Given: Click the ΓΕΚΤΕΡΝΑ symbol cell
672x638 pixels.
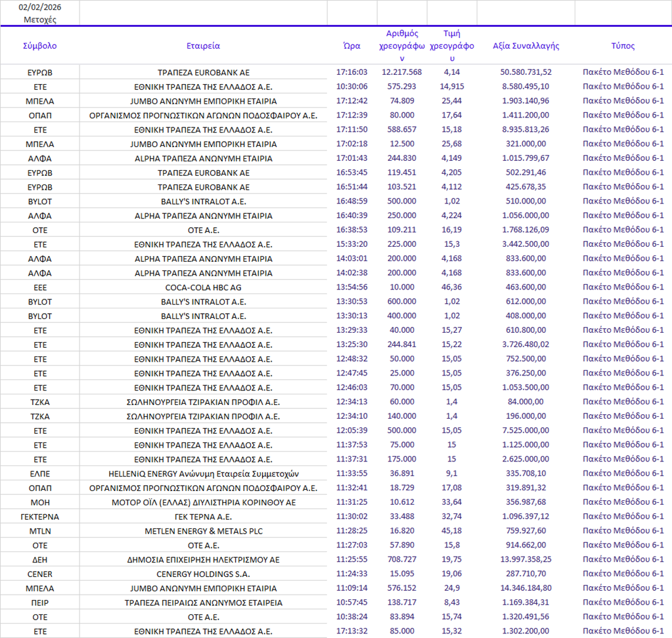Looking at the screenshot, I should 40,517.
